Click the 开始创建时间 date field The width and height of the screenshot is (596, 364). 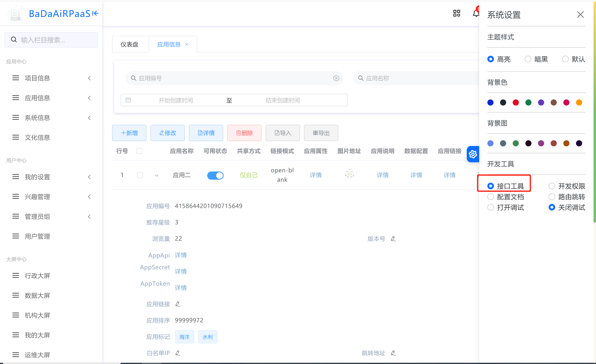click(x=176, y=100)
